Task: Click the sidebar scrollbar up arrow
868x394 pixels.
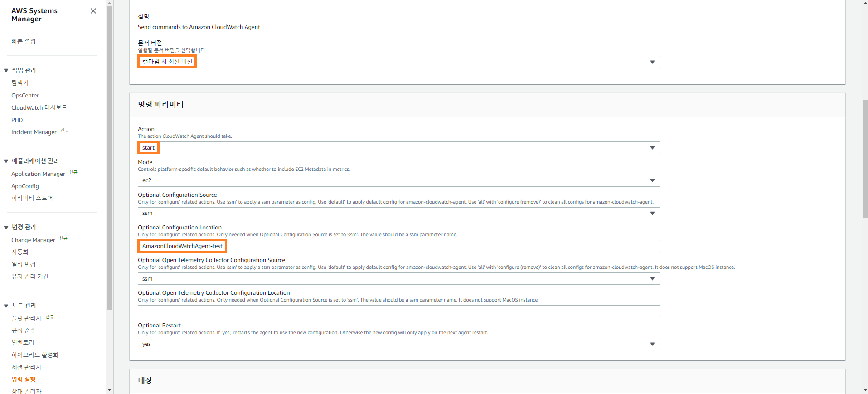Action: coord(109,3)
